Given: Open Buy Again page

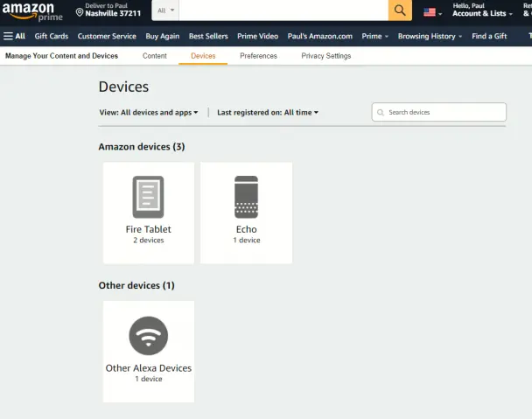Looking at the screenshot, I should [163, 36].
